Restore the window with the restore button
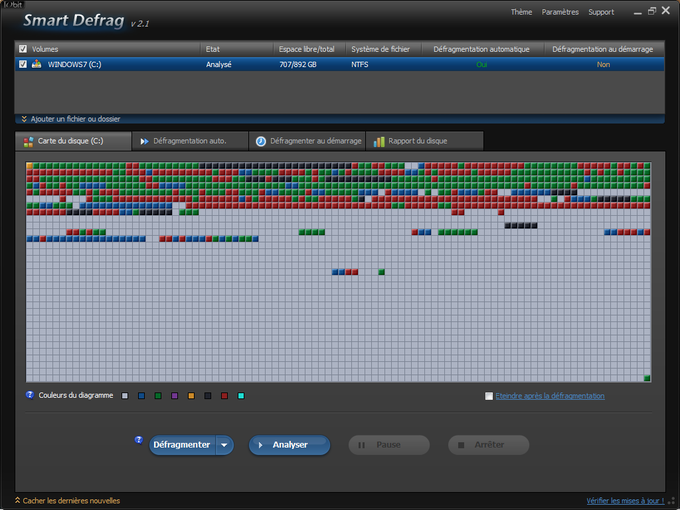The height and width of the screenshot is (510, 680). (x=652, y=11)
